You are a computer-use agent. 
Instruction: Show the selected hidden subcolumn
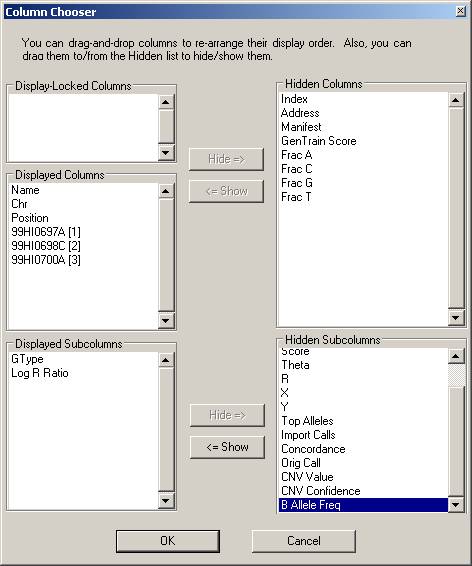pos(227,447)
